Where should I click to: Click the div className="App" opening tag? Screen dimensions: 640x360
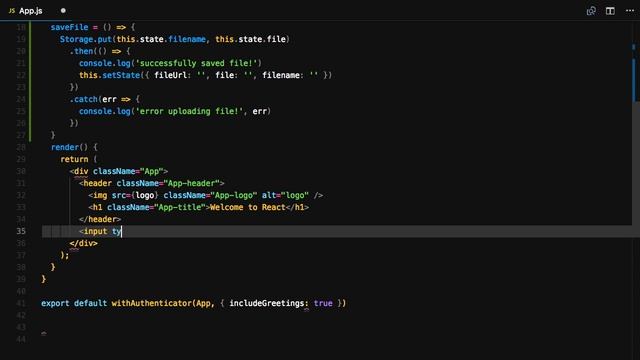(x=119, y=171)
